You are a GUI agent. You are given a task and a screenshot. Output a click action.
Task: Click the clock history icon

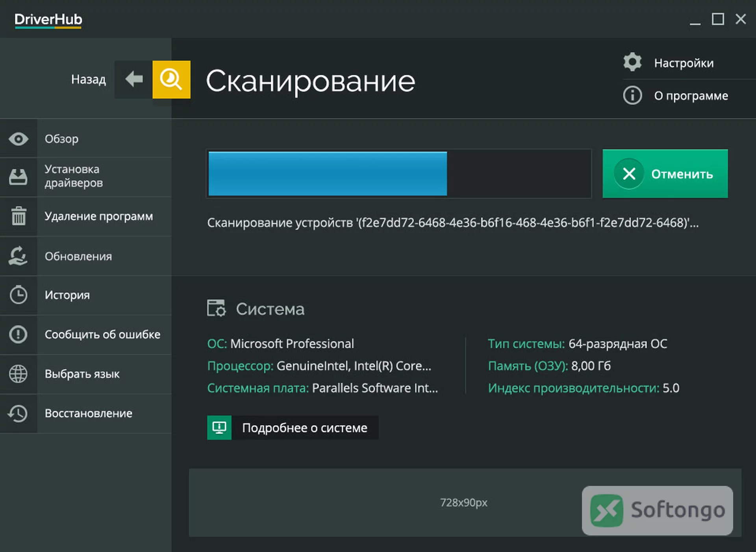19,295
